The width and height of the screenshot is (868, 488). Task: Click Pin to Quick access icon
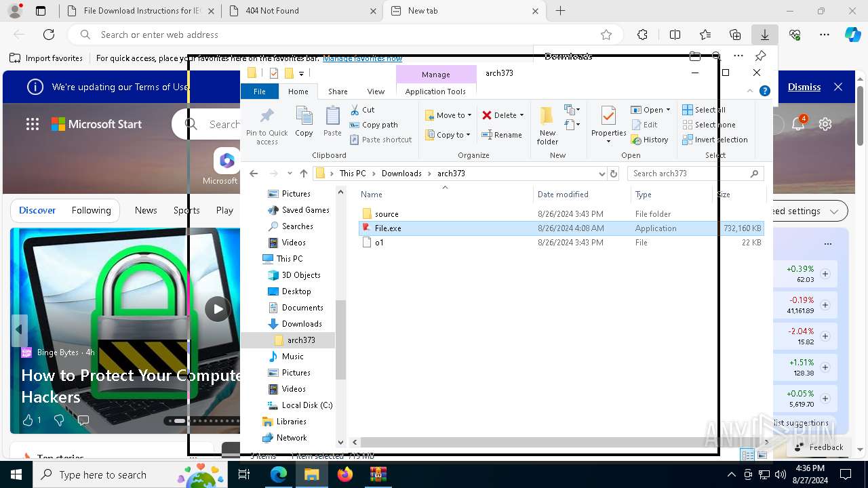(267, 116)
